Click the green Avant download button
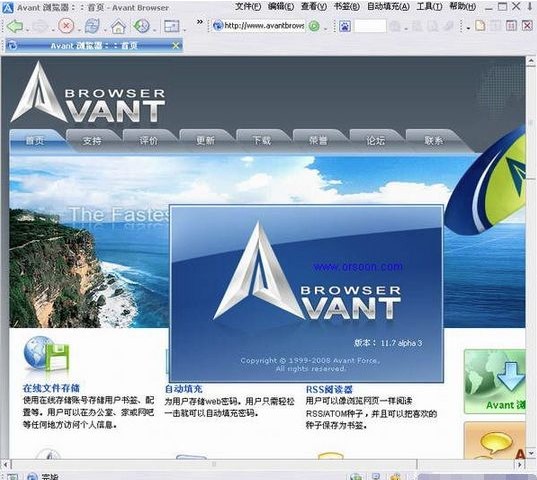Viewport: 537px width, 480px height. click(x=495, y=381)
